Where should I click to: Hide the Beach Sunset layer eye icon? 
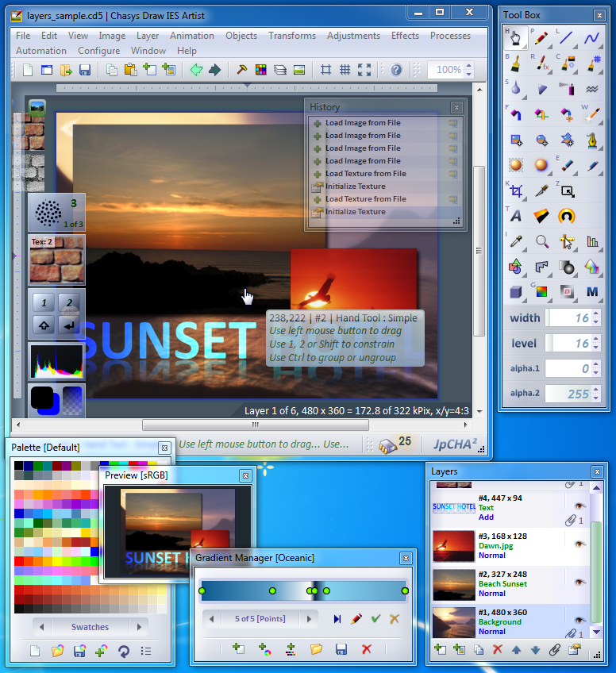pos(580,582)
